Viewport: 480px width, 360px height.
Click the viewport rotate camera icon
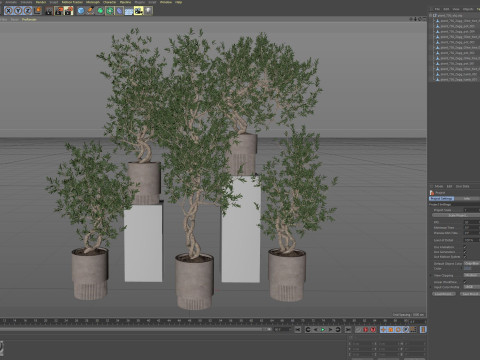click(420, 19)
